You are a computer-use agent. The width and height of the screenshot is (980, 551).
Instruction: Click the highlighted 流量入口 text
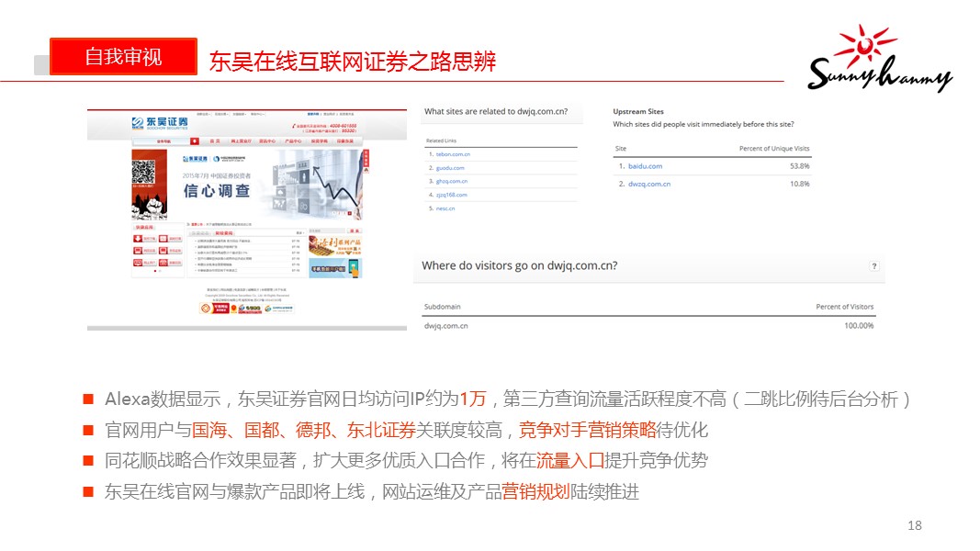(x=570, y=460)
